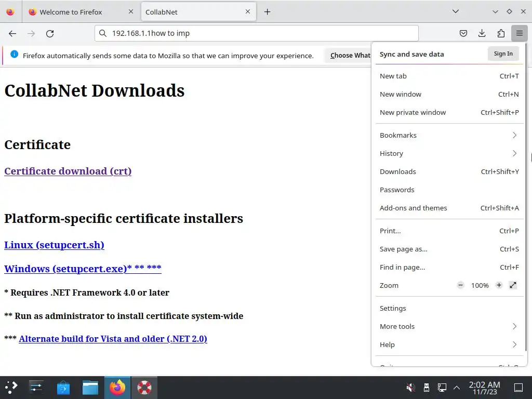Select New tab menu entry

449,76
